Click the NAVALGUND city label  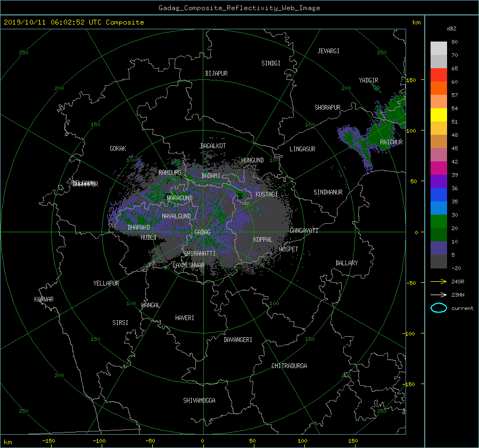[176, 216]
